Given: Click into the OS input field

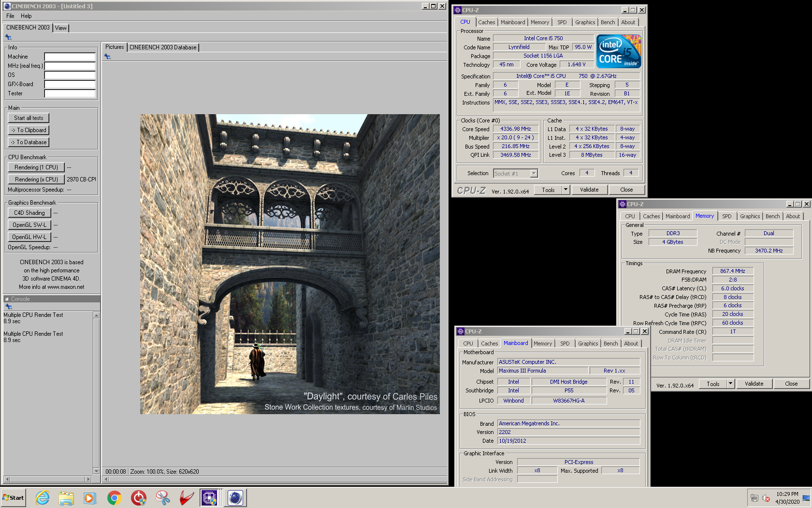Looking at the screenshot, I should [x=70, y=75].
